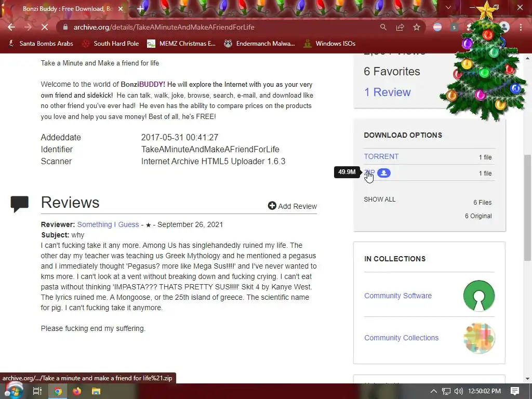Expand the tab search chevron

(x=448, y=7)
